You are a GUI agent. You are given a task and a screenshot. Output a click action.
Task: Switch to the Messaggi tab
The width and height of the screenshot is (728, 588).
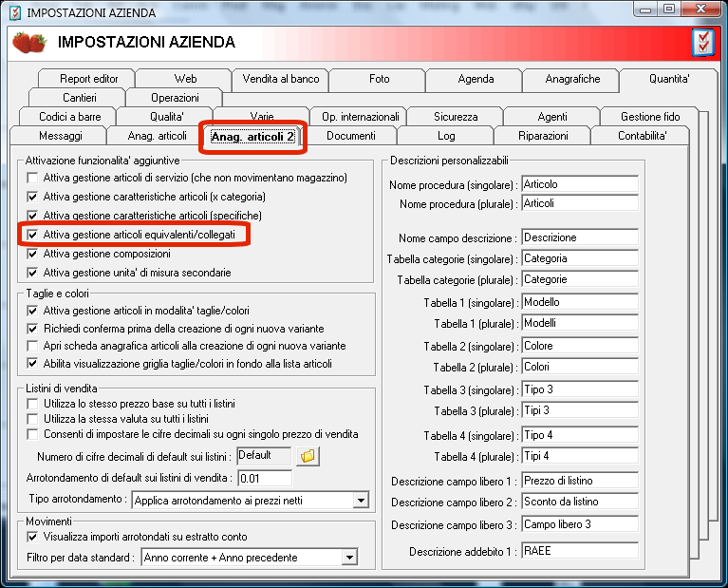tap(61, 136)
